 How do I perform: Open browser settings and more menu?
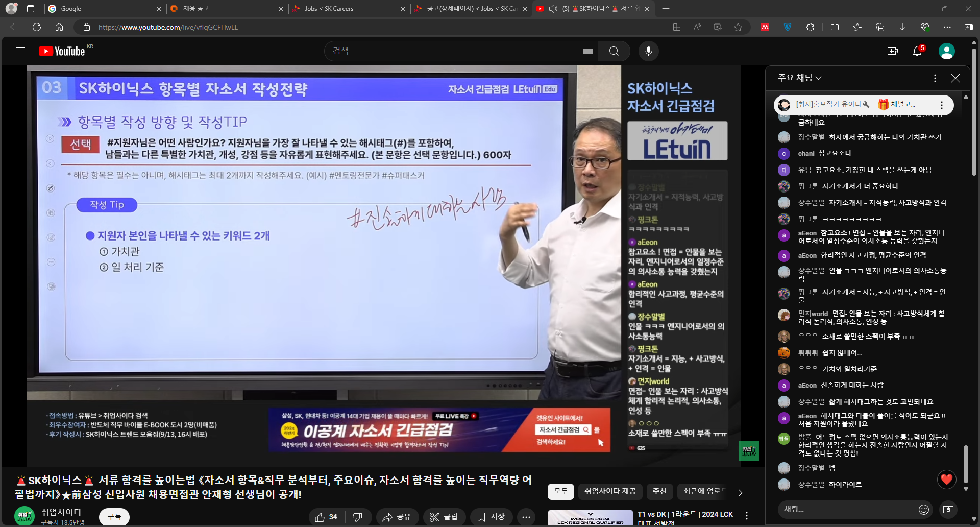[947, 27]
